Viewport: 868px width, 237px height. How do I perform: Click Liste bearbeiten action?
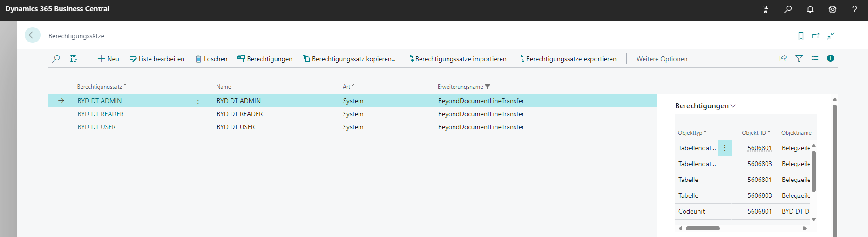coord(157,59)
